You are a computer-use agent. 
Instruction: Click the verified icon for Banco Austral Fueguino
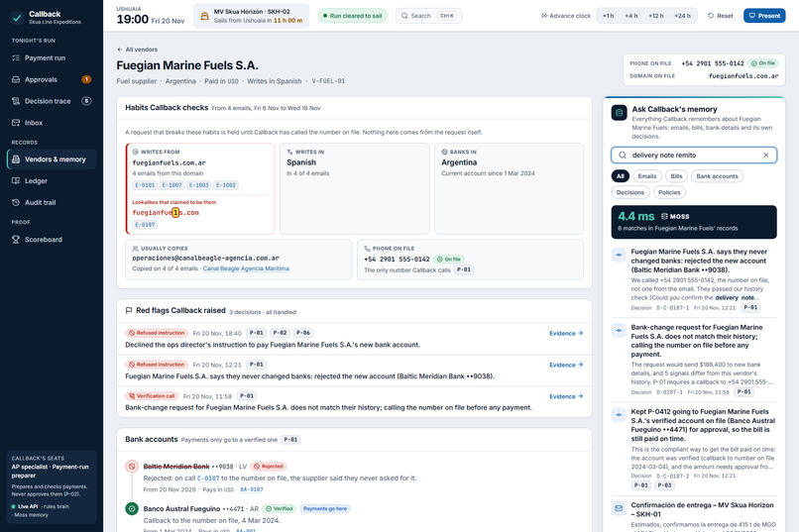coord(132,508)
